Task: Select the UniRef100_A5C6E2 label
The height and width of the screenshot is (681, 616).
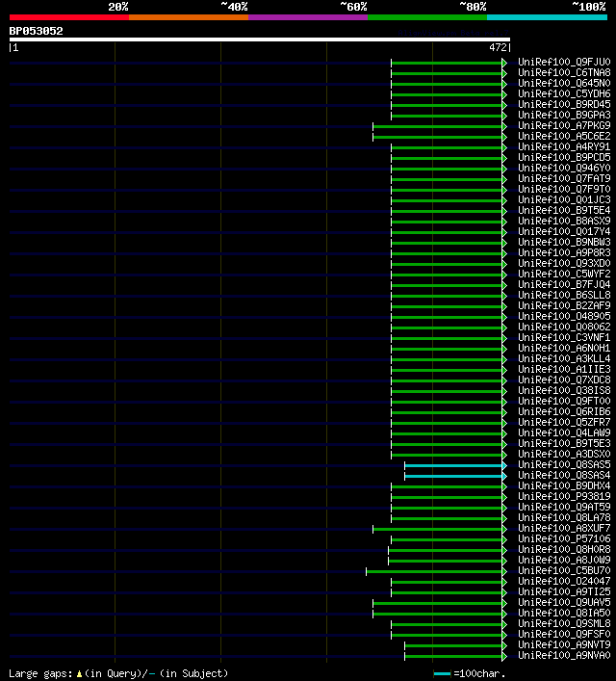Action: [x=564, y=137]
